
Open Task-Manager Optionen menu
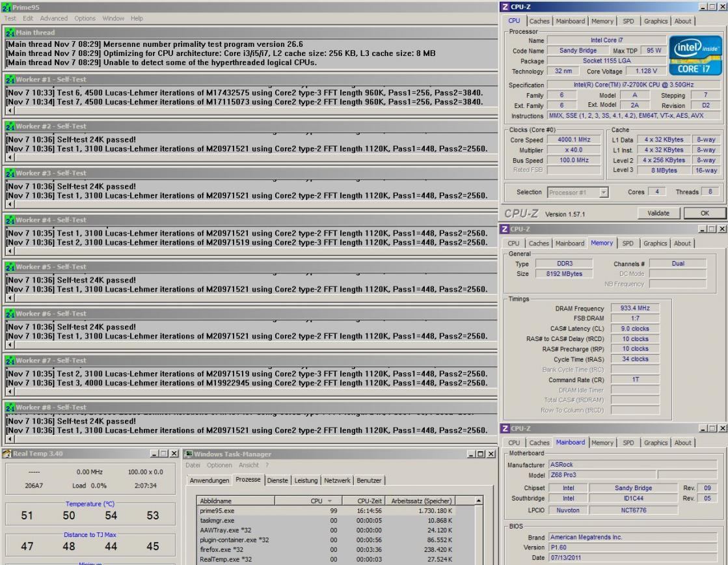pyautogui.click(x=219, y=465)
